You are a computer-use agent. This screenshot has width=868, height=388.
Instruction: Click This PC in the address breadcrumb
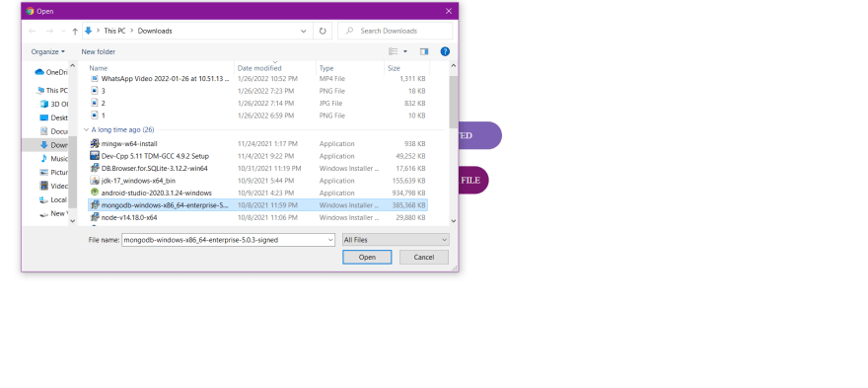coord(114,31)
